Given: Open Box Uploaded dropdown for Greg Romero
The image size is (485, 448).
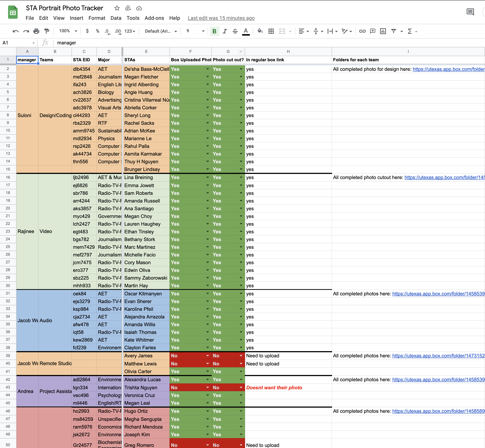Looking at the screenshot, I should point(207,445).
